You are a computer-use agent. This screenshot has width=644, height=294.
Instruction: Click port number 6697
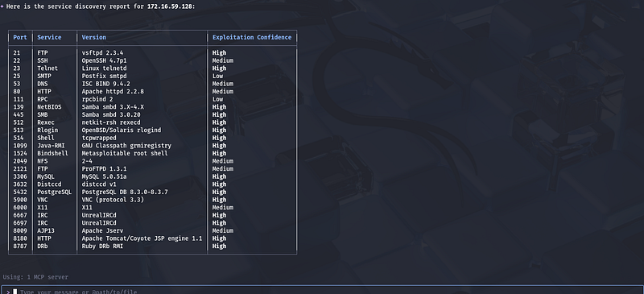pos(20,223)
